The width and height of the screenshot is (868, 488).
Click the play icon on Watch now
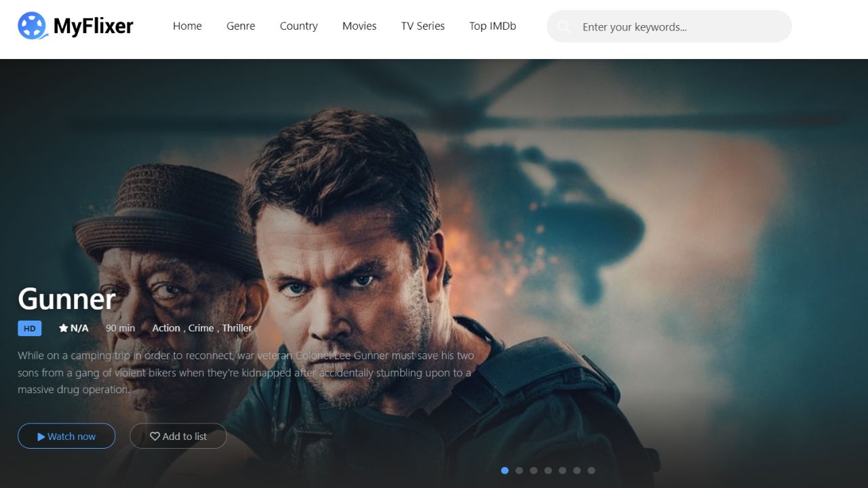(x=41, y=436)
